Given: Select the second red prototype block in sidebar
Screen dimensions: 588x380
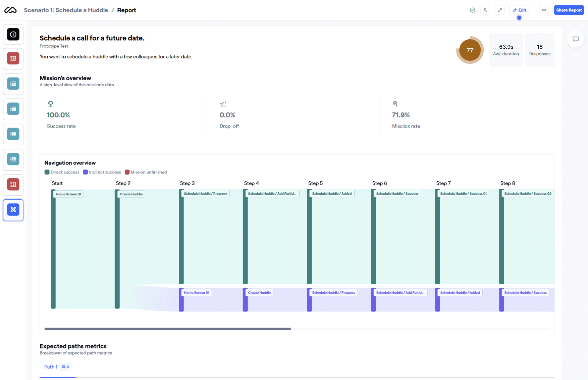Looking at the screenshot, I should [13, 184].
